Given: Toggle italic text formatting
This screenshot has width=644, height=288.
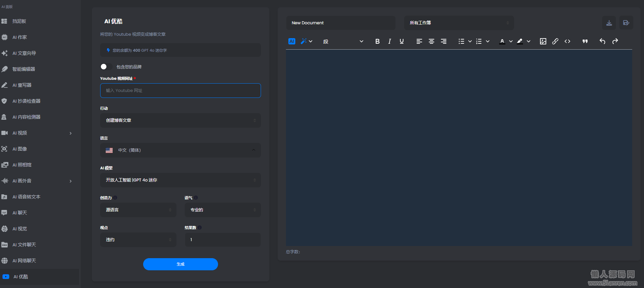Looking at the screenshot, I should click(390, 41).
